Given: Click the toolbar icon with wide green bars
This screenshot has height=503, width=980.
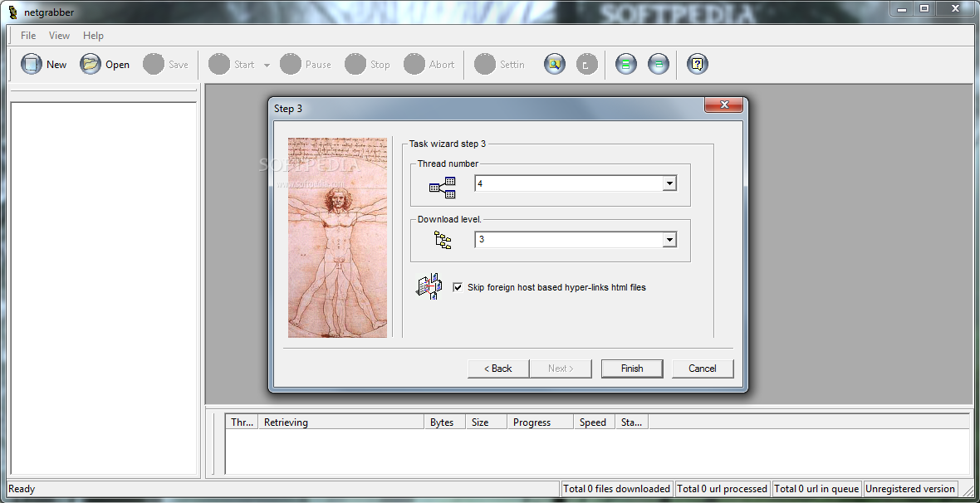Looking at the screenshot, I should (x=626, y=64).
